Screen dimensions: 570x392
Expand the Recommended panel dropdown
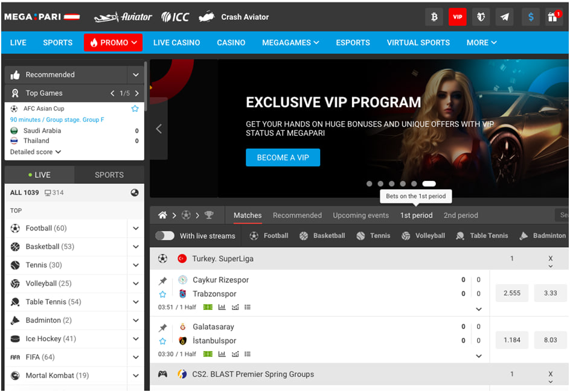136,75
